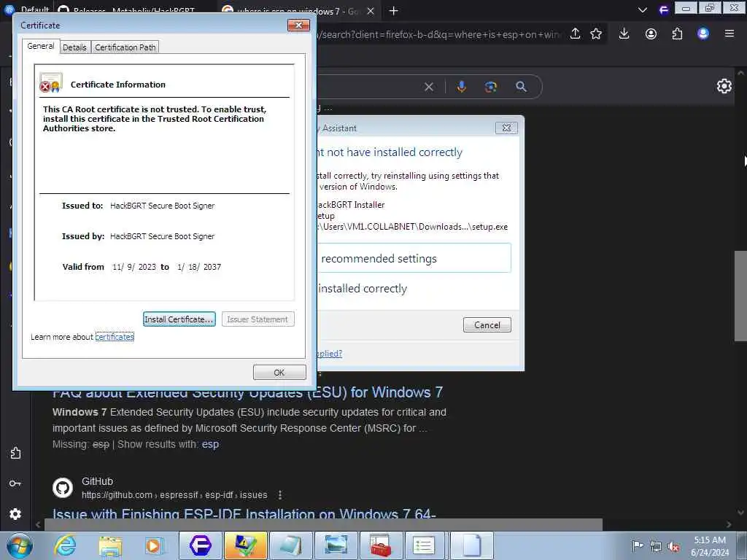Bookmark this page with star icon
747x560 pixels.
(596, 34)
